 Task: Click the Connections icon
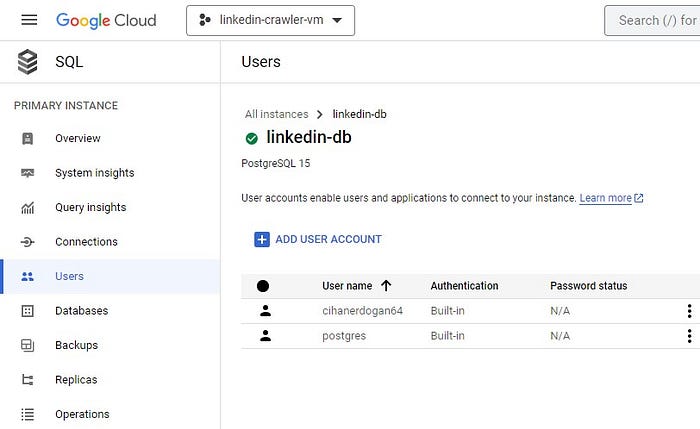click(x=28, y=242)
